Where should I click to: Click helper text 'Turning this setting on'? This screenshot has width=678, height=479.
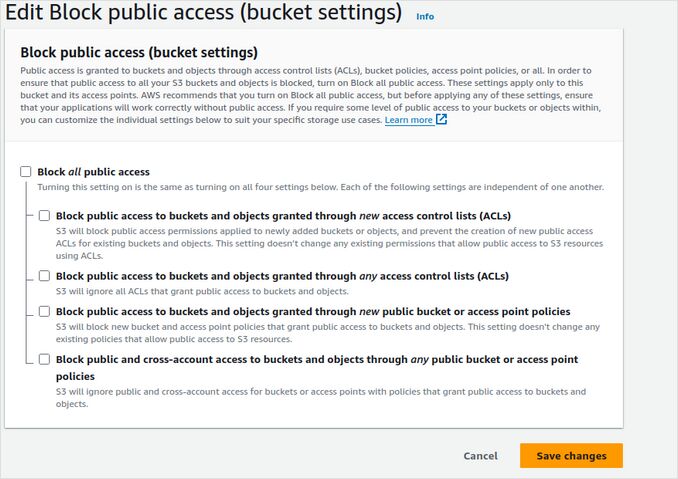(320, 187)
